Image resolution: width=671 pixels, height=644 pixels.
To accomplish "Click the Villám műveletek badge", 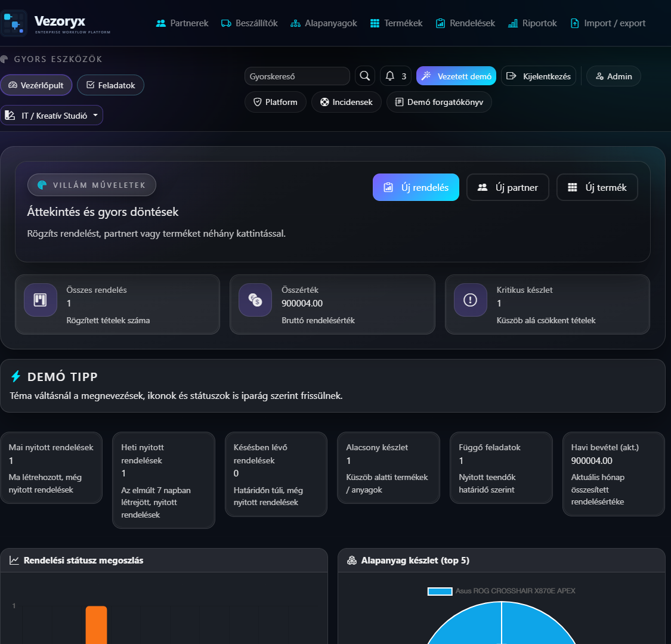I will (92, 185).
